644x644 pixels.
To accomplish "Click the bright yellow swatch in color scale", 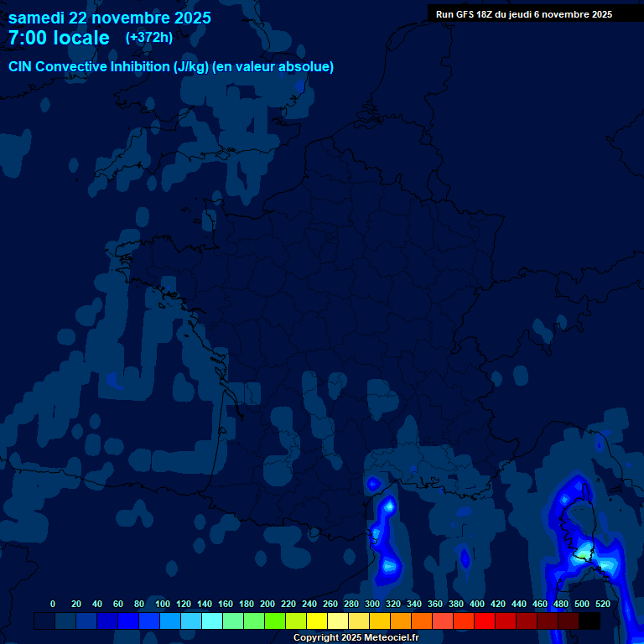I will 317,621.
